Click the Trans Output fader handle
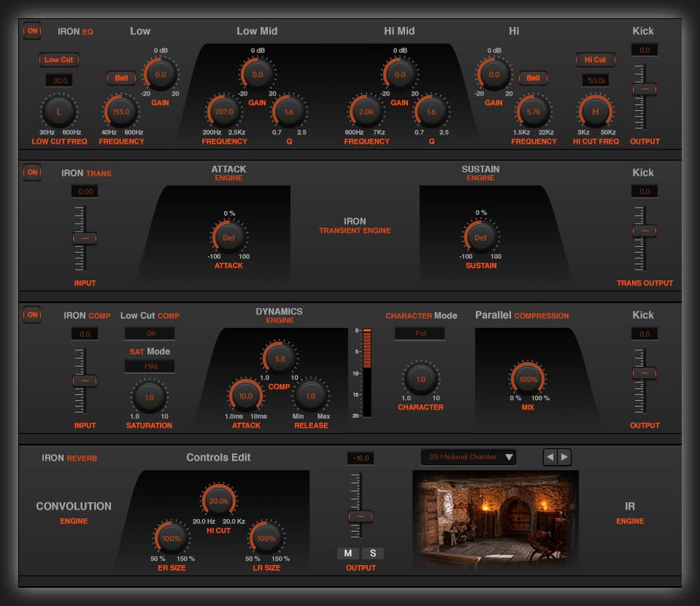Screen dimensions: 700x606 pyautogui.click(x=645, y=231)
